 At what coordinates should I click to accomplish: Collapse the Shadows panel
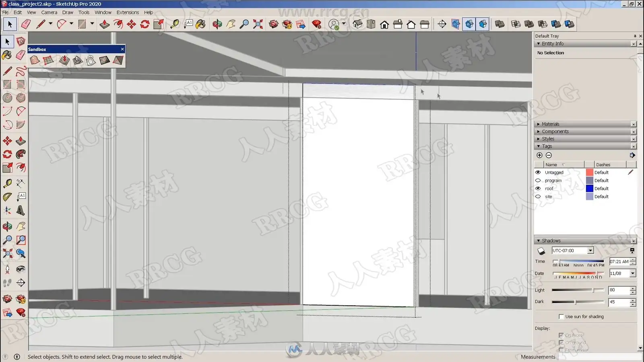point(539,241)
